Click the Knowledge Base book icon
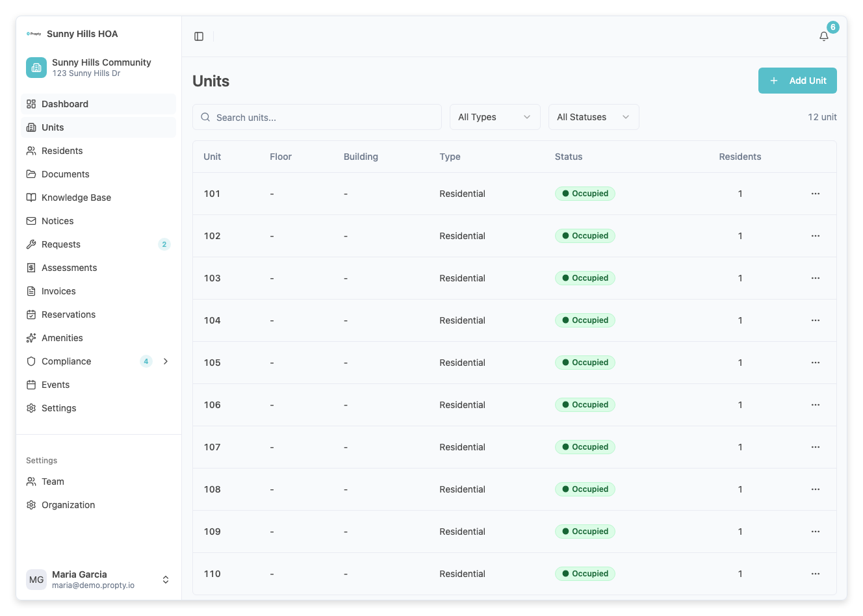Screen dimensions: 863x616 pyautogui.click(x=31, y=198)
